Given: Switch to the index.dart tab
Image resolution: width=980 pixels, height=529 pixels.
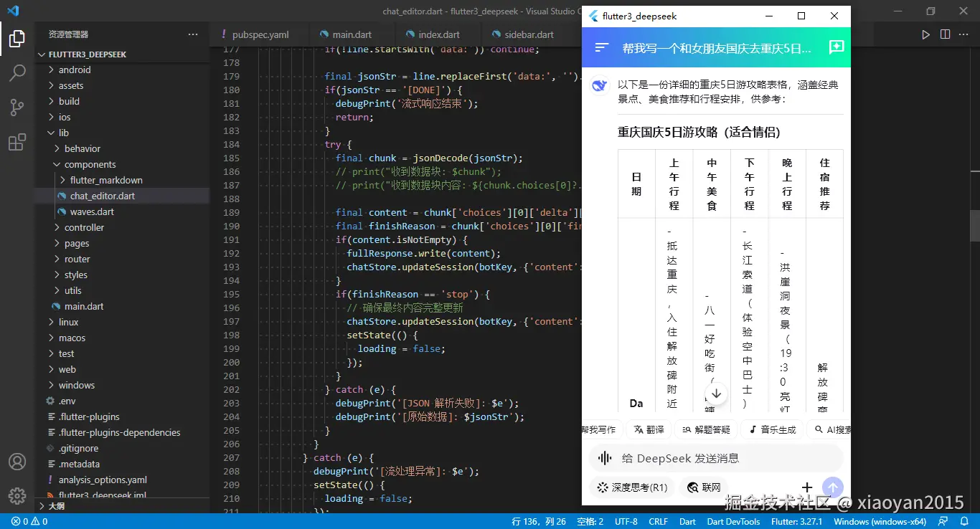Looking at the screenshot, I should pos(438,34).
